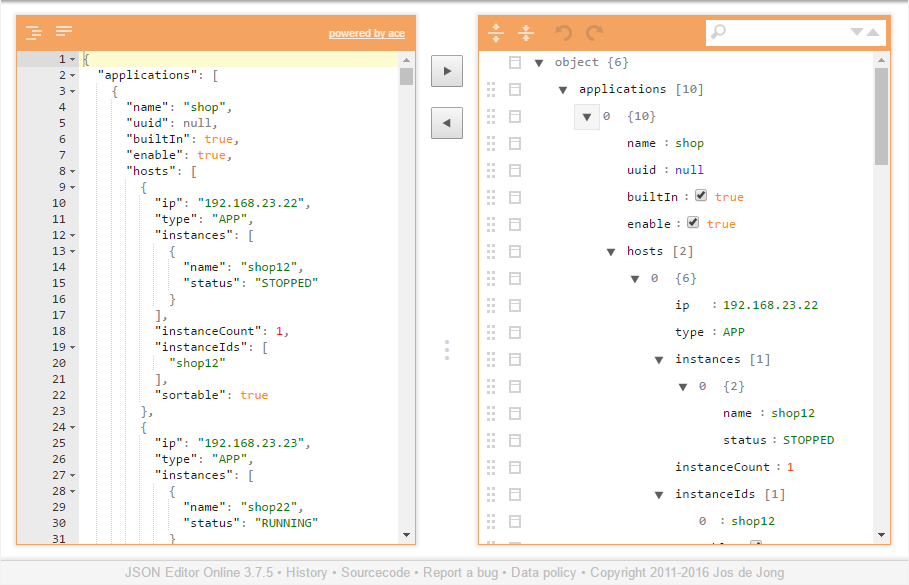Open the Report a bug link

[460, 572]
